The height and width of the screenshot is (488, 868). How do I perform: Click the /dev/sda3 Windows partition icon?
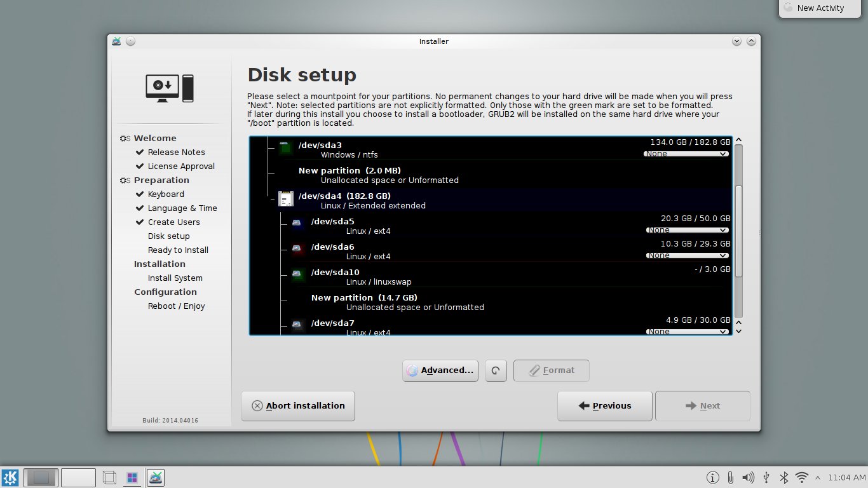(285, 147)
